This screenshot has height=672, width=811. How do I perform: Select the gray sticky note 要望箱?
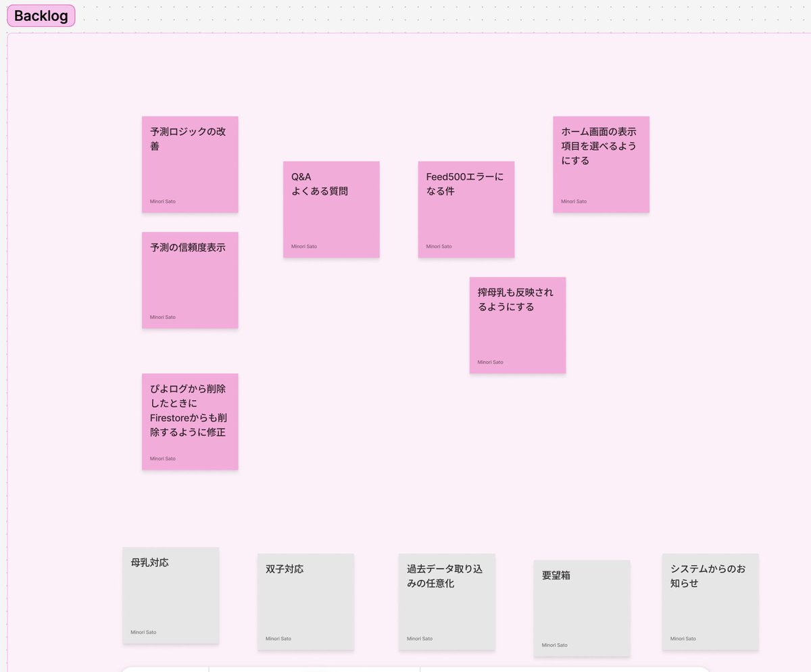coord(582,608)
